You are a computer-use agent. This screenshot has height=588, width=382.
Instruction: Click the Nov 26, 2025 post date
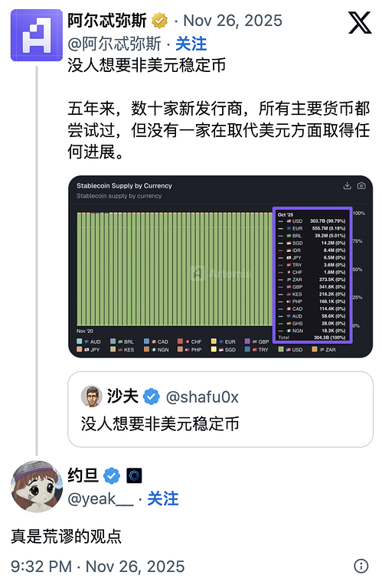(x=233, y=21)
